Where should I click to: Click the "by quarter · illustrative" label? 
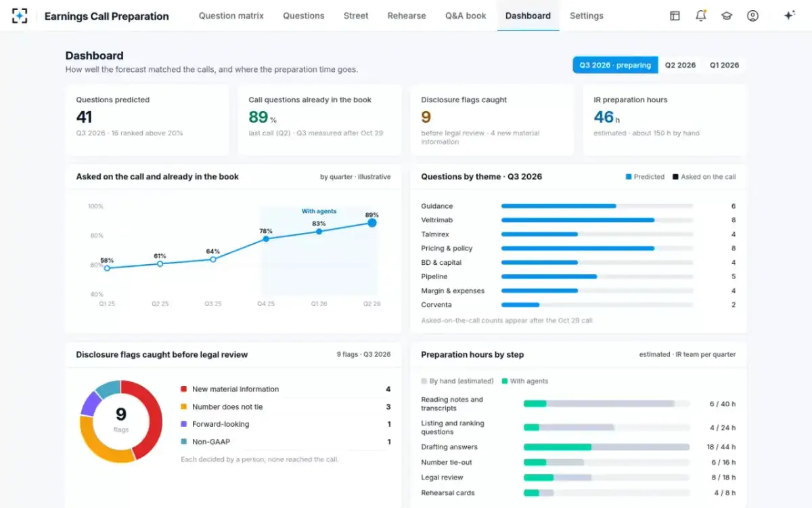click(x=355, y=177)
